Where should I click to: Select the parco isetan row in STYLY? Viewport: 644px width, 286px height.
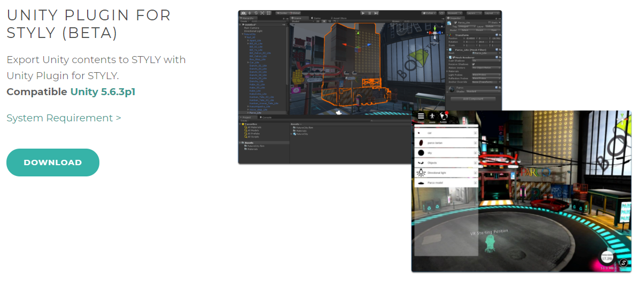coord(446,143)
